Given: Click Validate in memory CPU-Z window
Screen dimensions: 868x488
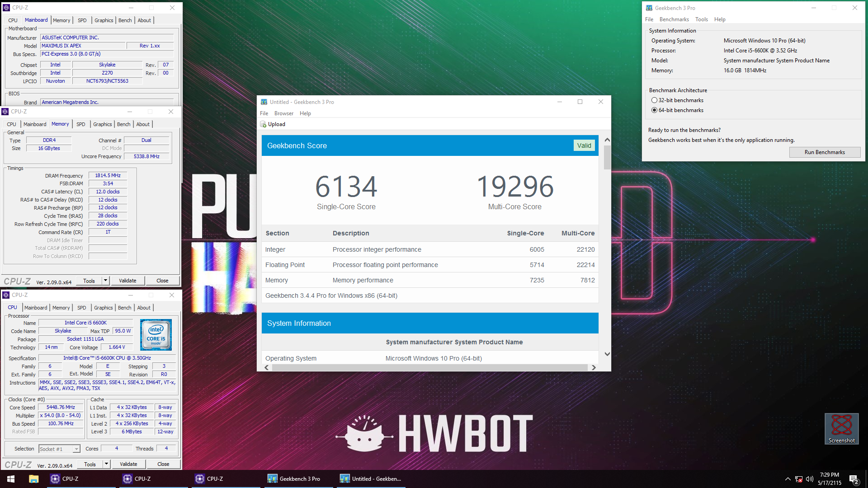Looking at the screenshot, I should (127, 281).
